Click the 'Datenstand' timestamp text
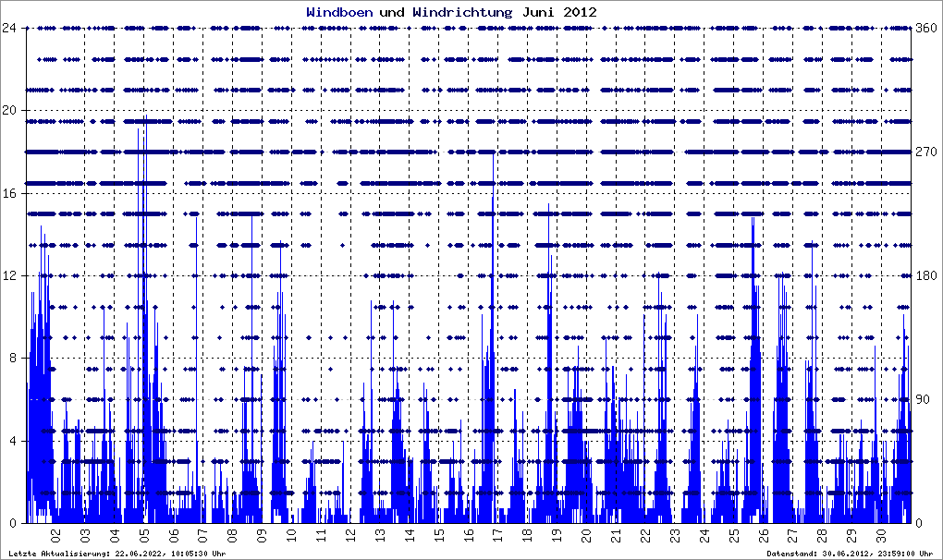The width and height of the screenshot is (943, 560). [850, 554]
